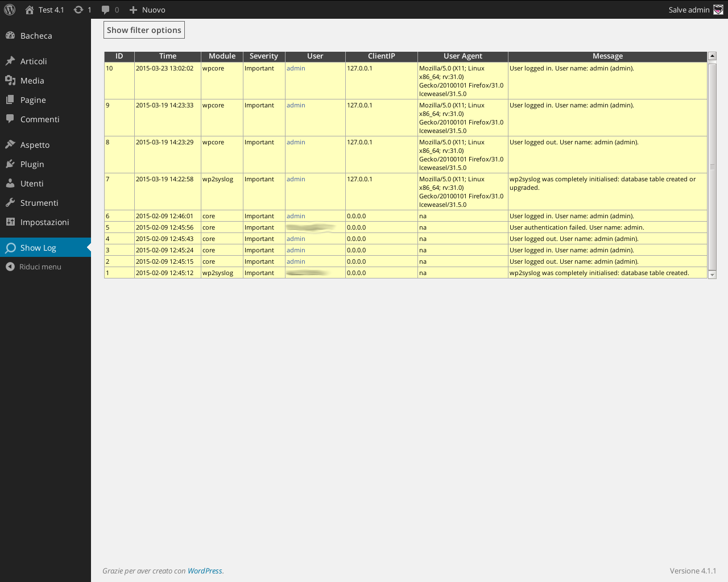
Task: Click the log table scrollbar down arrow
Action: (712, 275)
